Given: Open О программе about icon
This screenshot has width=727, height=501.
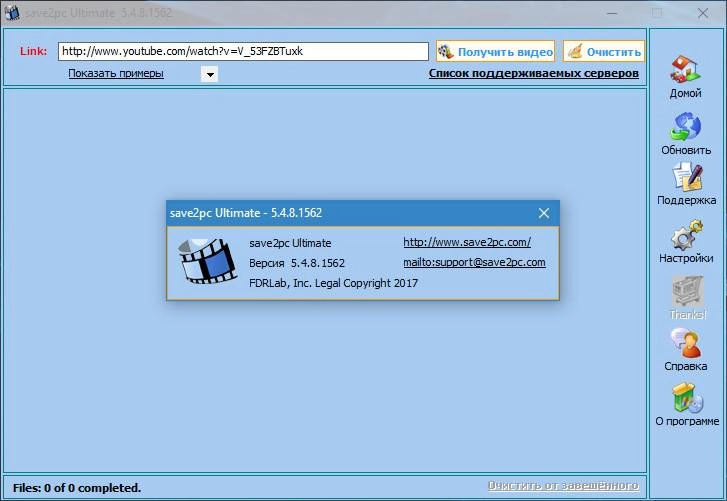Looking at the screenshot, I should pyautogui.click(x=688, y=398).
